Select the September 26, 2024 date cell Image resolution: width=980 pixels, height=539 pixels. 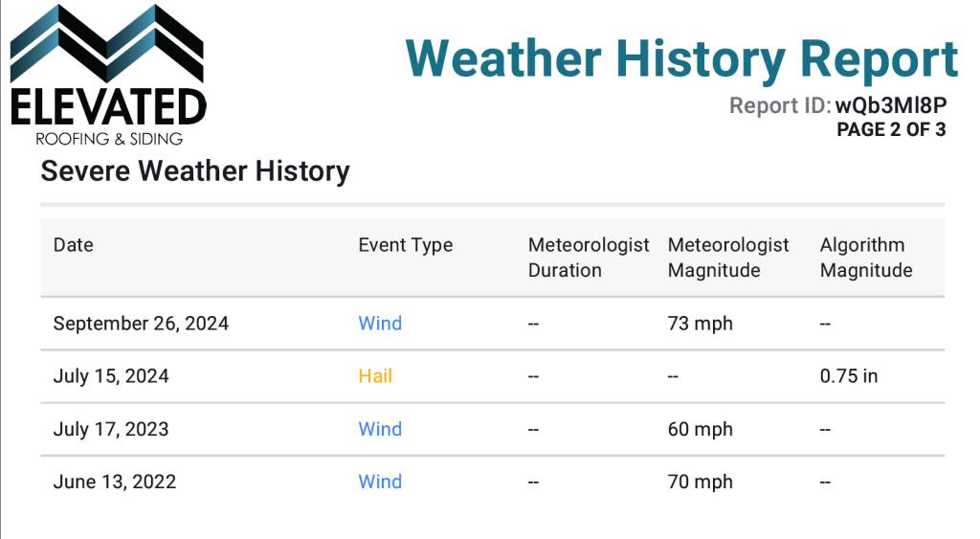[141, 324]
